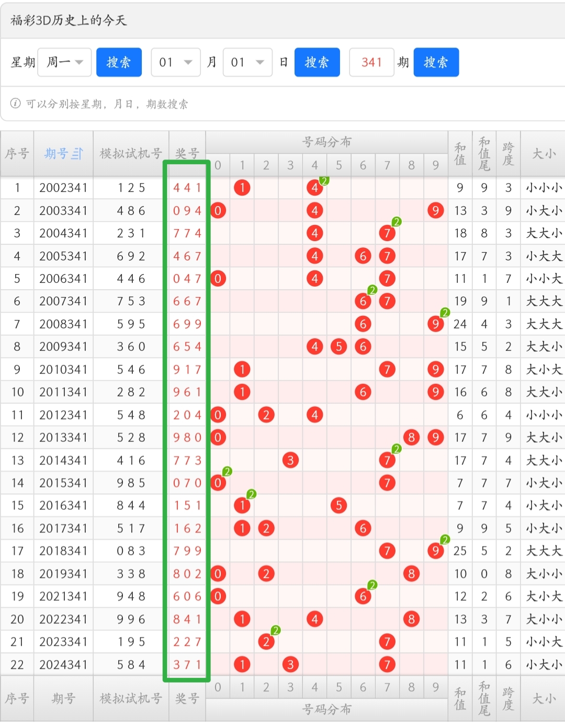Click red ball 5 in row 2009341
Viewport: 565px width, 728px height.
(338, 347)
